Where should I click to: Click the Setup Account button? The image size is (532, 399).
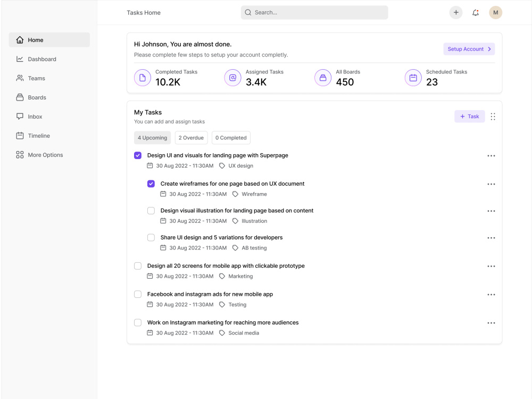click(469, 49)
